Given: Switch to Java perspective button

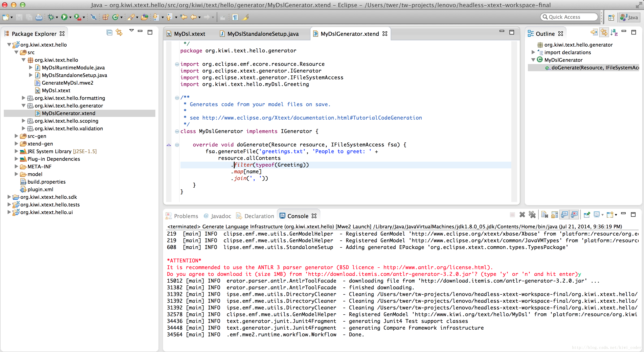Looking at the screenshot, I should (x=629, y=17).
